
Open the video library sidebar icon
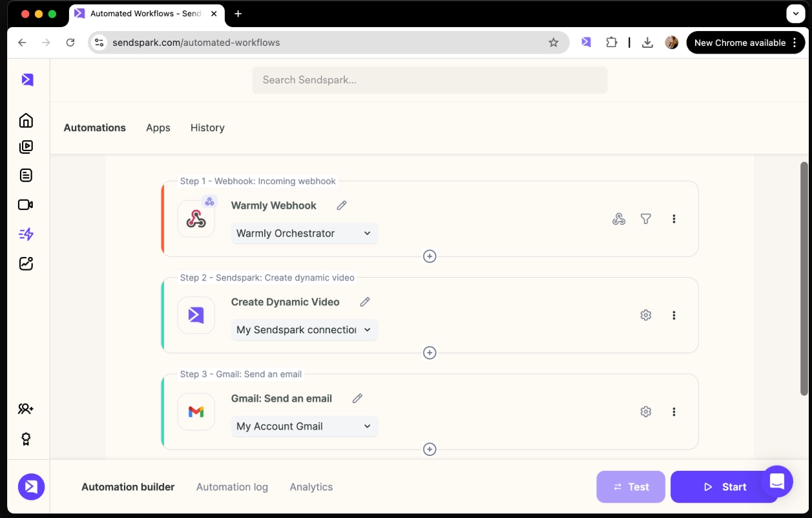26,147
